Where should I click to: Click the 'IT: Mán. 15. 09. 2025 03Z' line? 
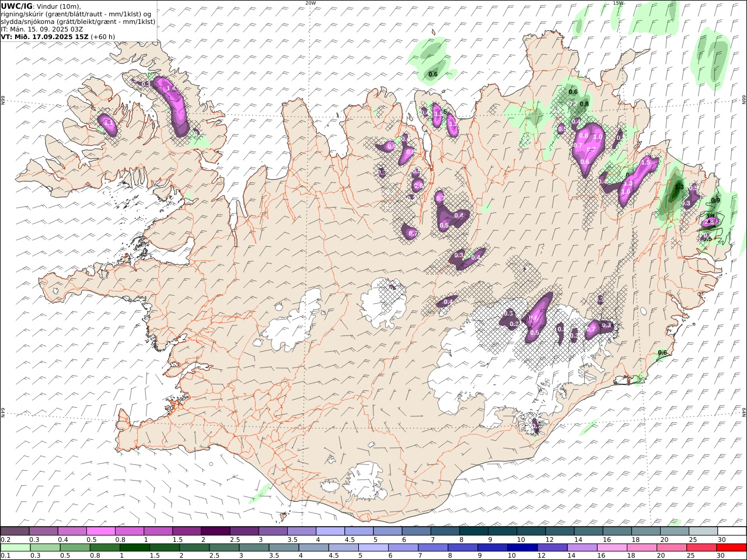[42, 29]
